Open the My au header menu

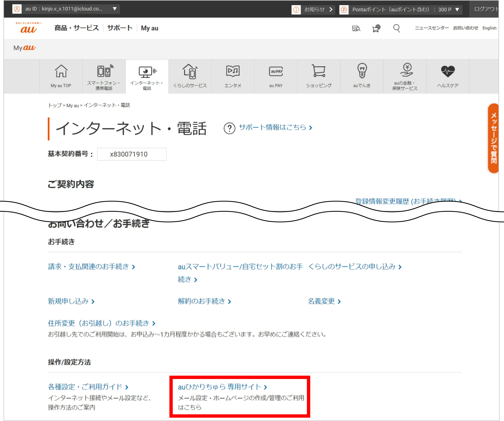click(x=150, y=28)
